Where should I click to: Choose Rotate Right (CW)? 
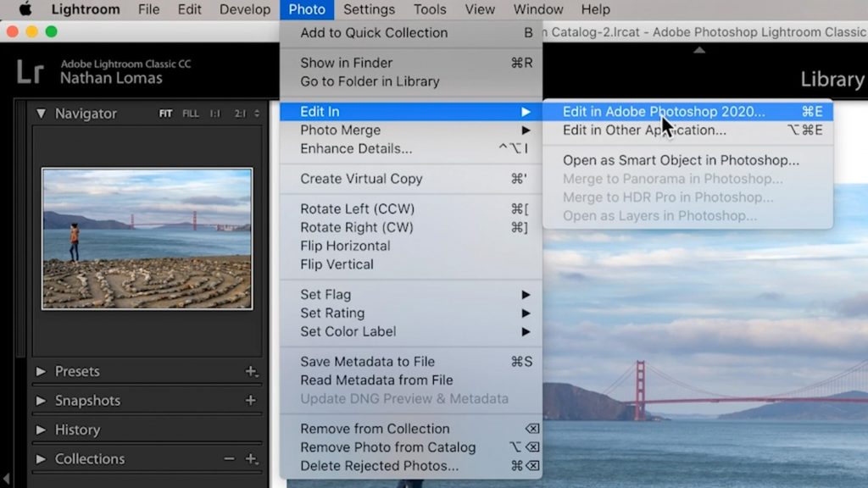pyautogui.click(x=411, y=227)
